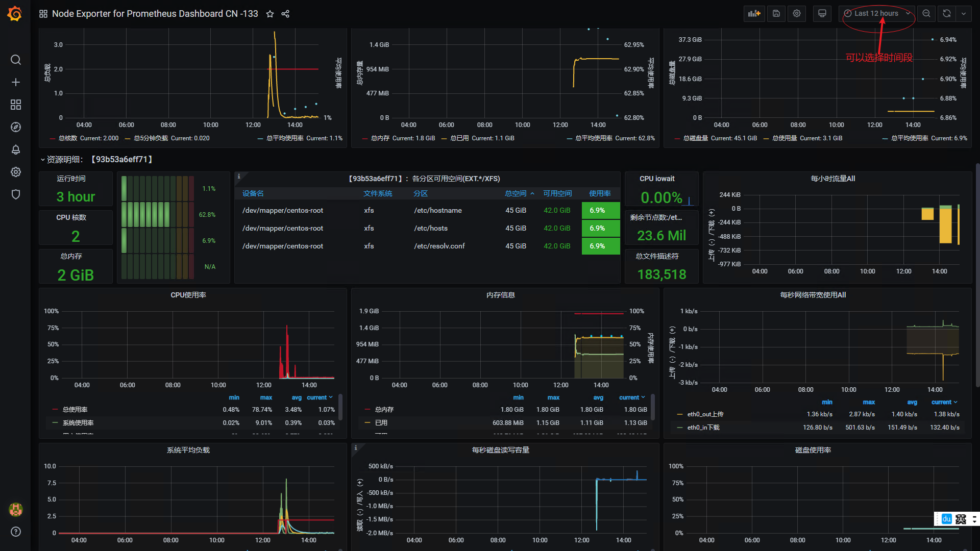Click the share dashboard icon
Viewport: 980px width, 551px height.
(x=285, y=14)
